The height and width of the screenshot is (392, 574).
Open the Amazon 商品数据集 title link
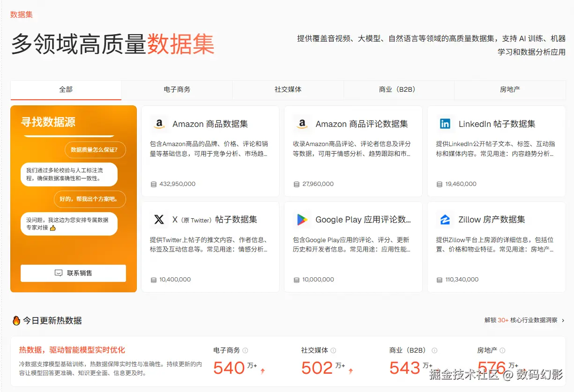click(x=210, y=124)
